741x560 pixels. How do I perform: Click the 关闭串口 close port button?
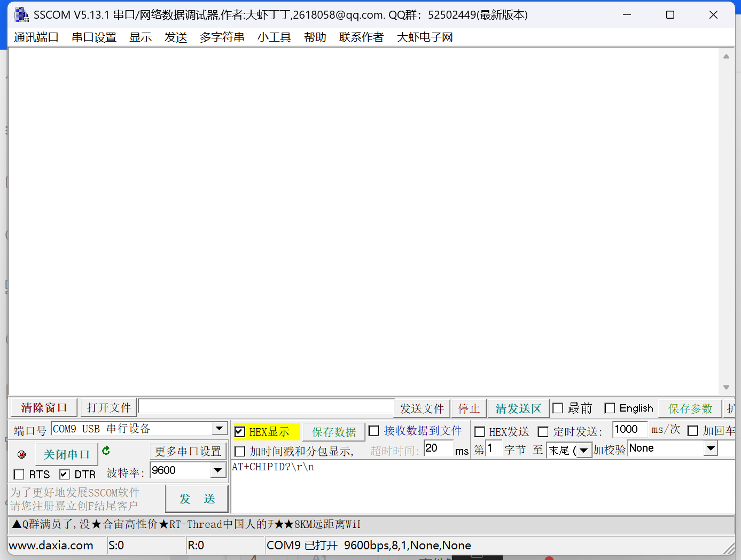pyautogui.click(x=66, y=454)
